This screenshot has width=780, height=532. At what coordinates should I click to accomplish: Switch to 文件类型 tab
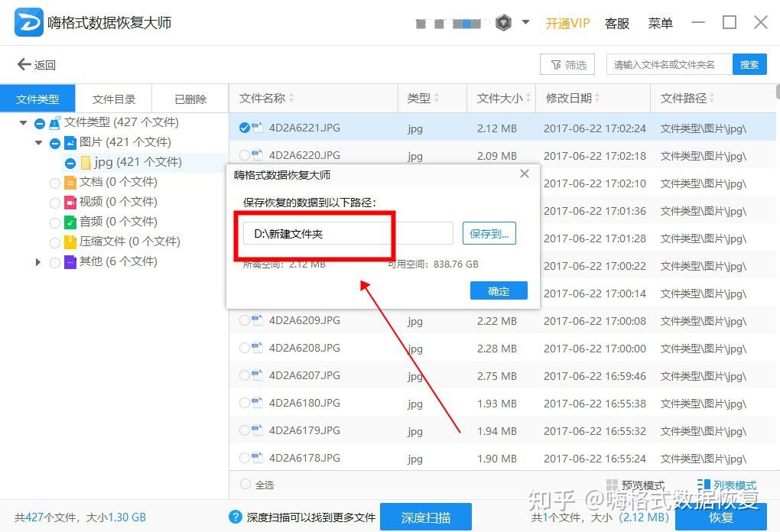[x=37, y=99]
